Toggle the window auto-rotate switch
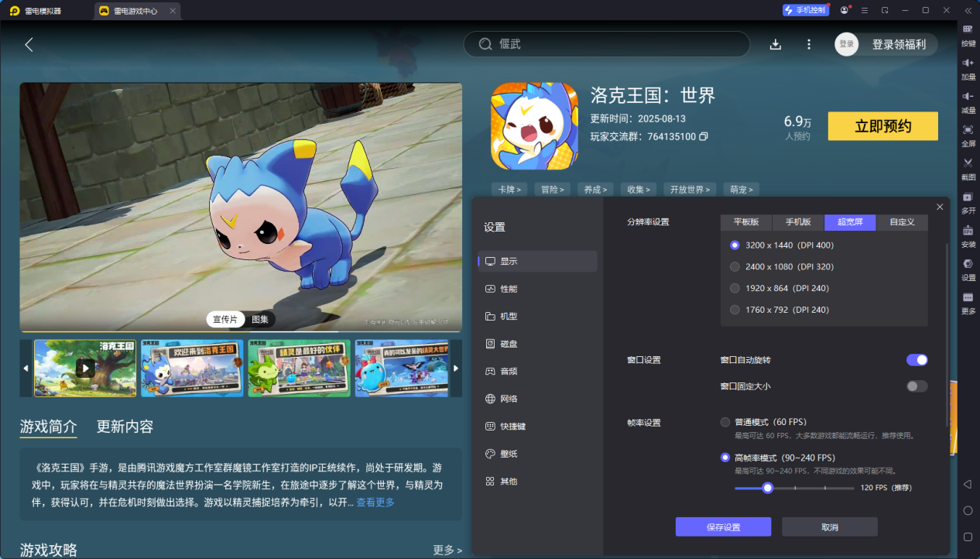 pyautogui.click(x=917, y=360)
